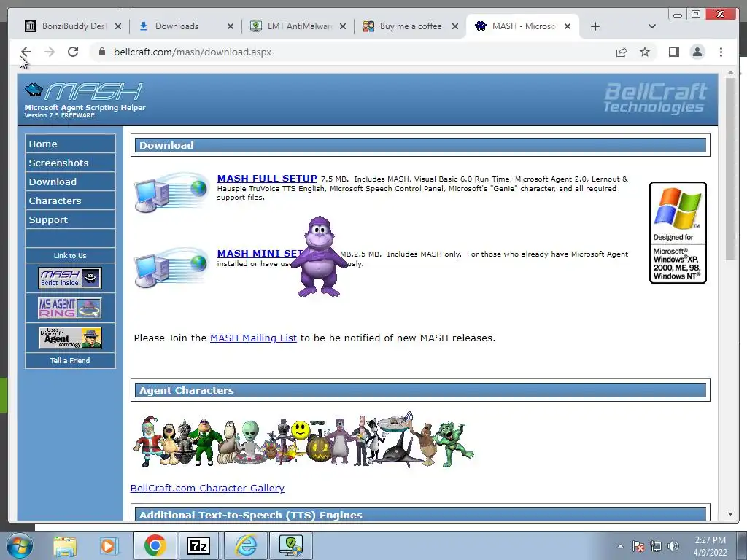Viewport: 747px width, 560px height.
Task: Open Internet Explorer from the taskbar
Action: click(247, 545)
